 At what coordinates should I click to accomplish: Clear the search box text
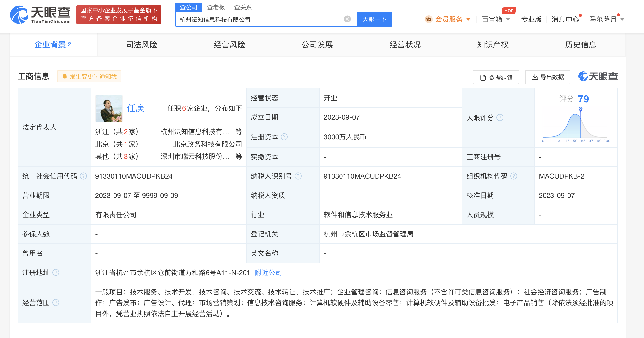pyautogui.click(x=347, y=19)
